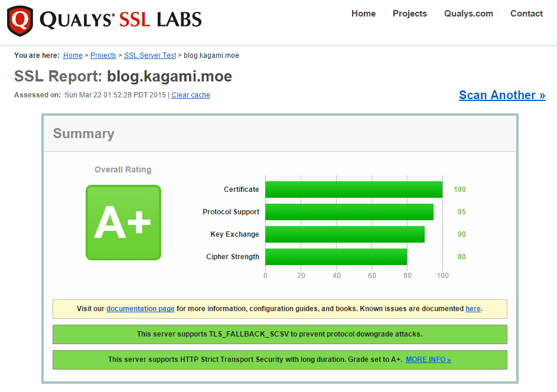Viewport: 557px width, 392px height.
Task: Click the 'You are here:' label
Action: click(37, 55)
